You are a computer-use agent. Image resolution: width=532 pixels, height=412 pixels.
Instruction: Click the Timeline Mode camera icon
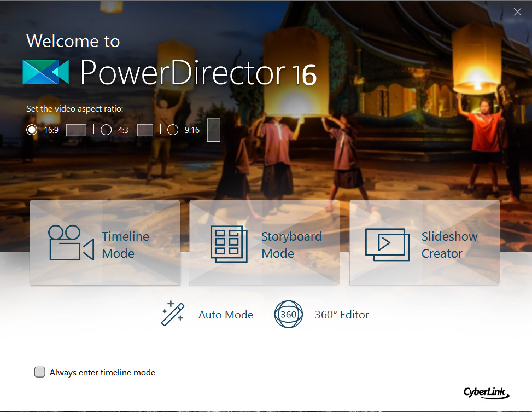[x=71, y=243]
